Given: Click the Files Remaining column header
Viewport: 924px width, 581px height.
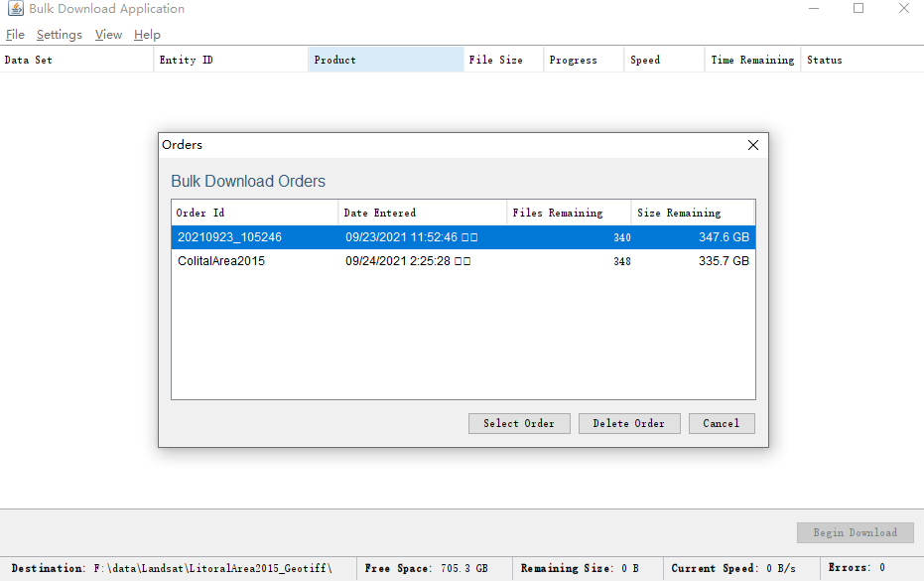Looking at the screenshot, I should [569, 213].
